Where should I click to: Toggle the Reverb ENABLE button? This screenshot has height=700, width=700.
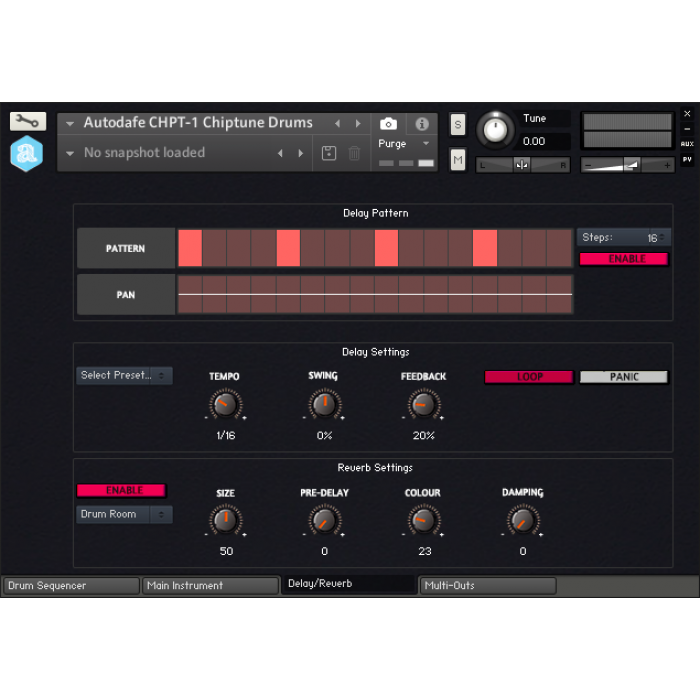[121, 490]
